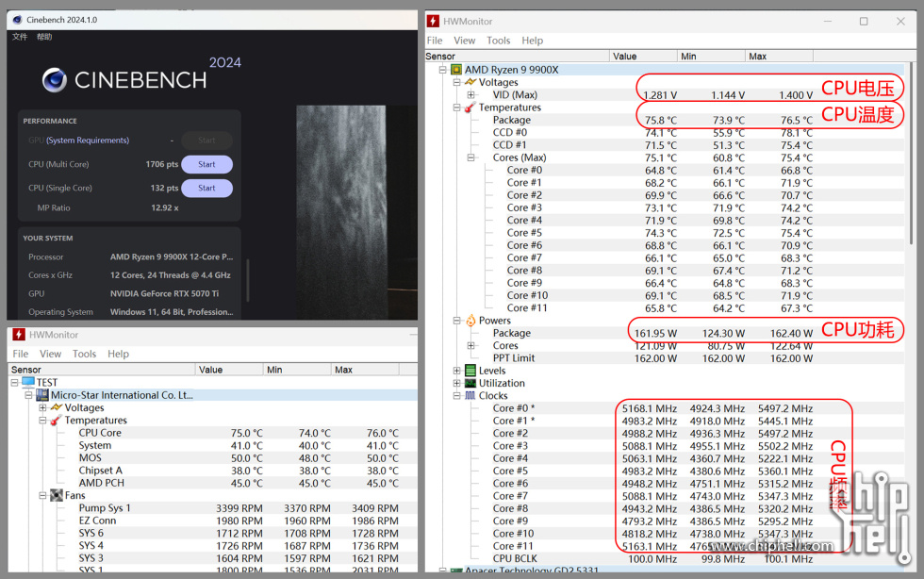Click the Value column header in right HWMonitor

click(643, 56)
